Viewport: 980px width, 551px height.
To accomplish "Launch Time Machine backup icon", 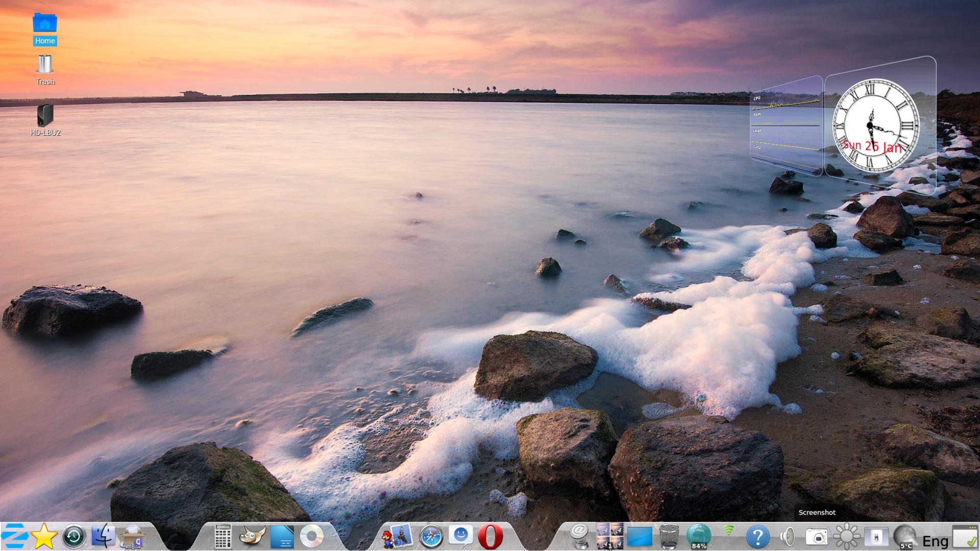I will point(73,537).
